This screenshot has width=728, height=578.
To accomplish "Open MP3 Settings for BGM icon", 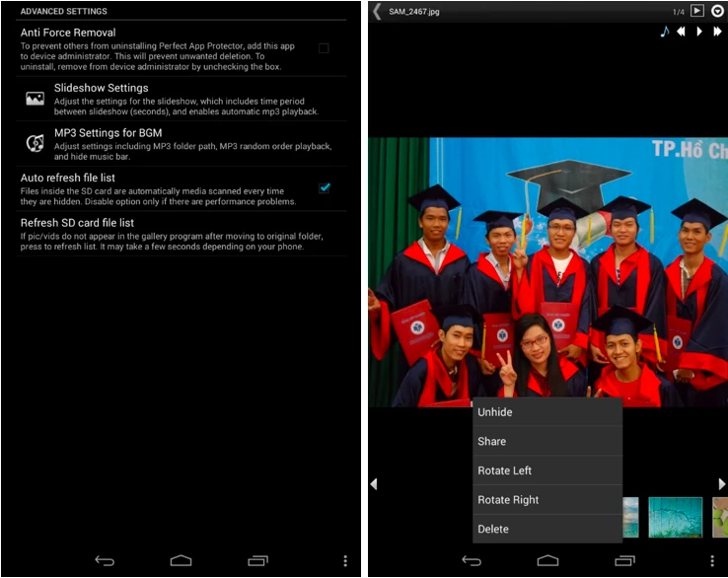I will [36, 143].
